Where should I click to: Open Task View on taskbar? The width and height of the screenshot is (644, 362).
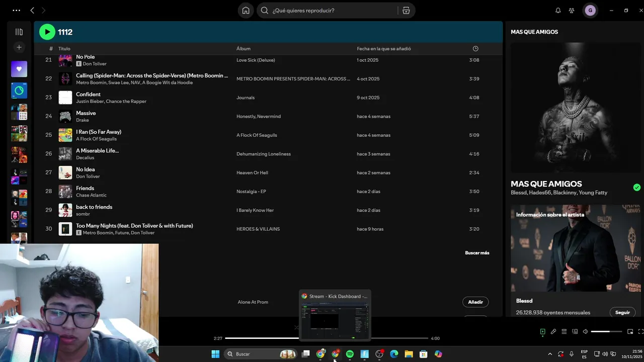[x=305, y=354]
